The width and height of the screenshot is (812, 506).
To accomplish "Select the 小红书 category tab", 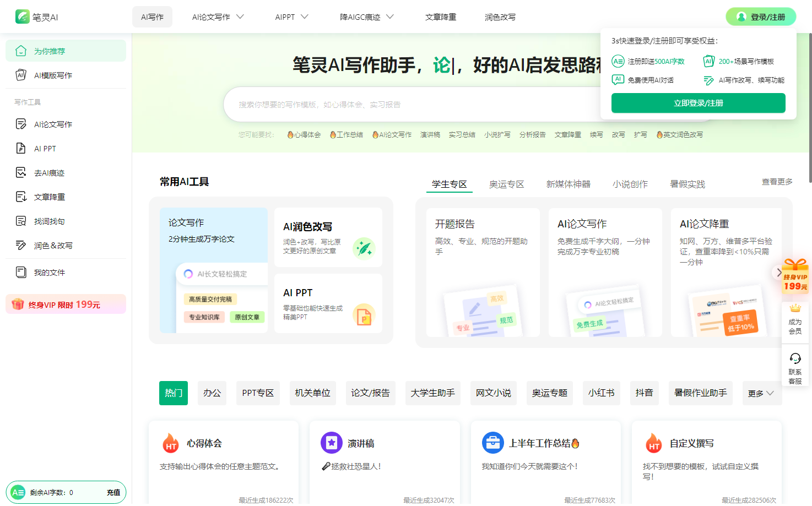I will [602, 393].
